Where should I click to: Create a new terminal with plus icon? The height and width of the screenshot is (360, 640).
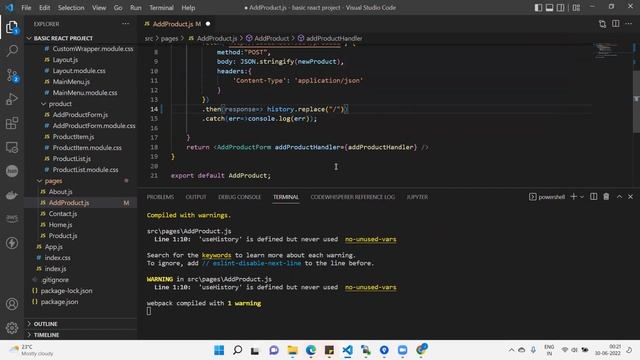pyautogui.click(x=573, y=197)
